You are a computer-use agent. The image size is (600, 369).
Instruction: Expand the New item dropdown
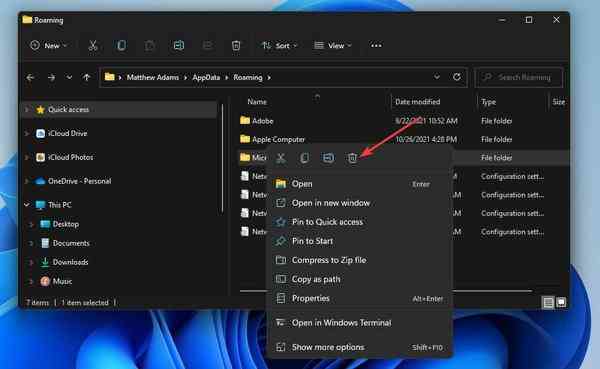point(49,46)
